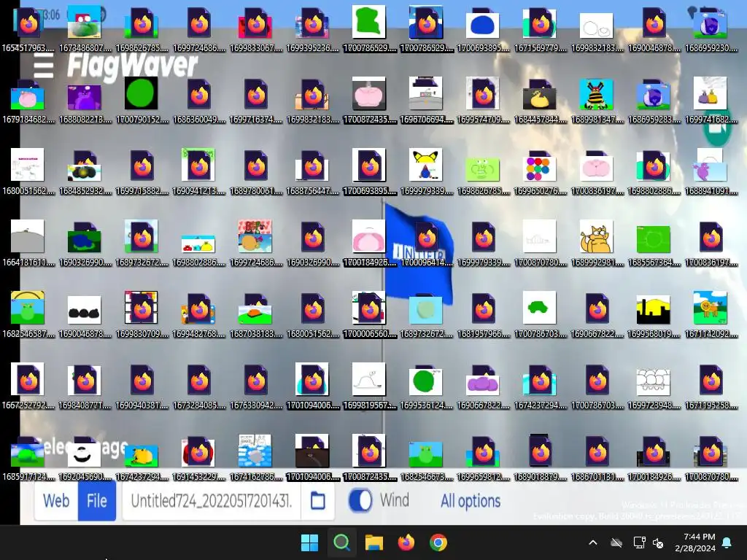Select file 1700096414 over the flag
Screen dimensions: 747x560
pos(426,243)
